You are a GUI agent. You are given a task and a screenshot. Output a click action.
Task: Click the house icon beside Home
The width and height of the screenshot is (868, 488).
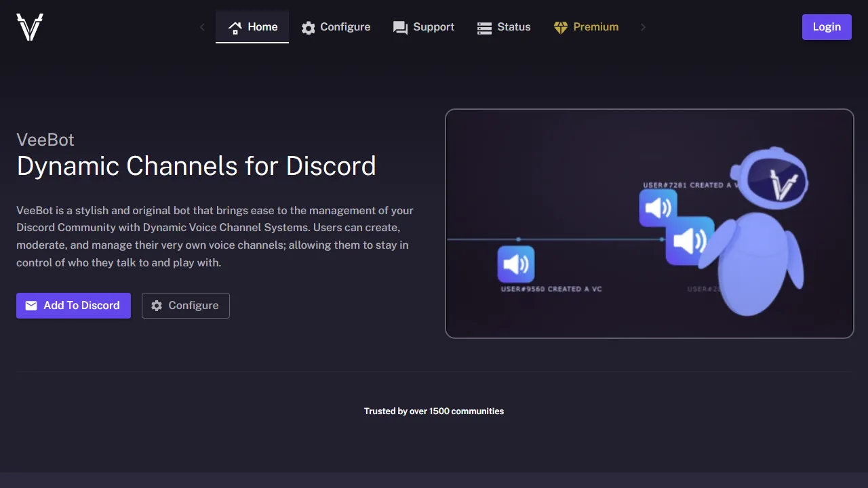[x=234, y=27]
